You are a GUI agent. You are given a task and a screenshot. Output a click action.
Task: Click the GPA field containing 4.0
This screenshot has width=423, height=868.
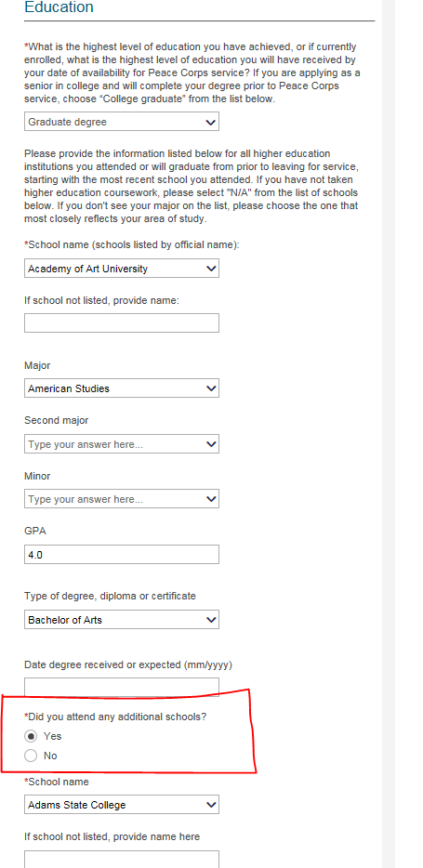tap(122, 554)
